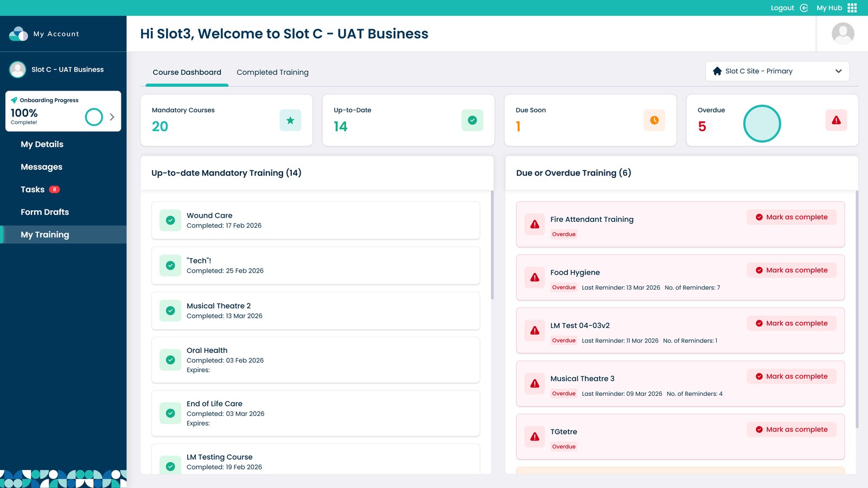Image resolution: width=868 pixels, height=488 pixels.
Task: Click the Overdue card warning icon
Action: pyautogui.click(x=836, y=120)
